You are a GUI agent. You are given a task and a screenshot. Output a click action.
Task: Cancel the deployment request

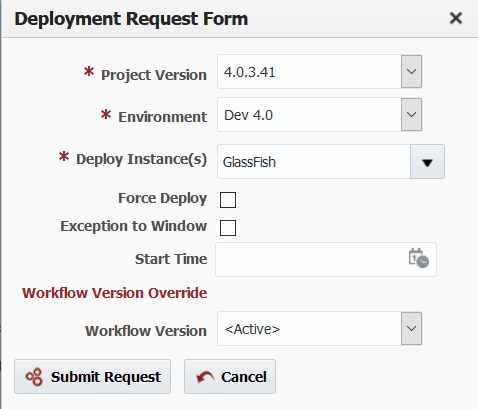230,377
